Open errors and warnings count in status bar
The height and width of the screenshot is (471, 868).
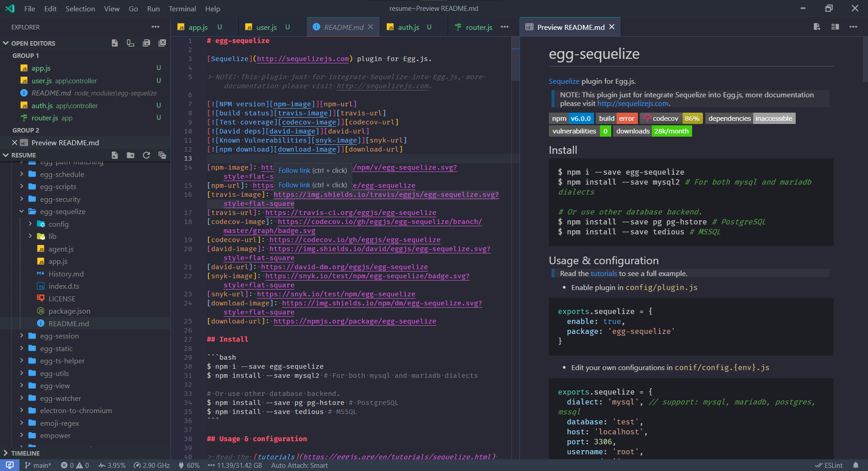pyautogui.click(x=75, y=465)
